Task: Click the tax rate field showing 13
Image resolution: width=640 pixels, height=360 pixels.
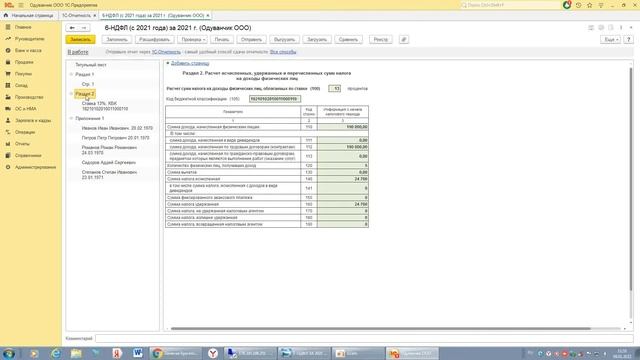Action: tap(334, 89)
